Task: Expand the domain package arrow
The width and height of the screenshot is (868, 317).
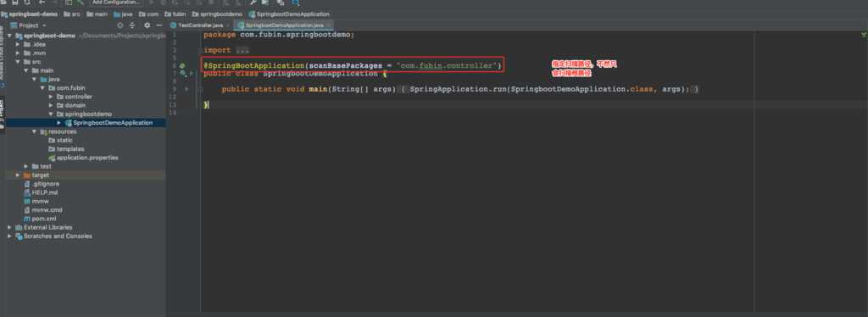Action: [x=50, y=105]
